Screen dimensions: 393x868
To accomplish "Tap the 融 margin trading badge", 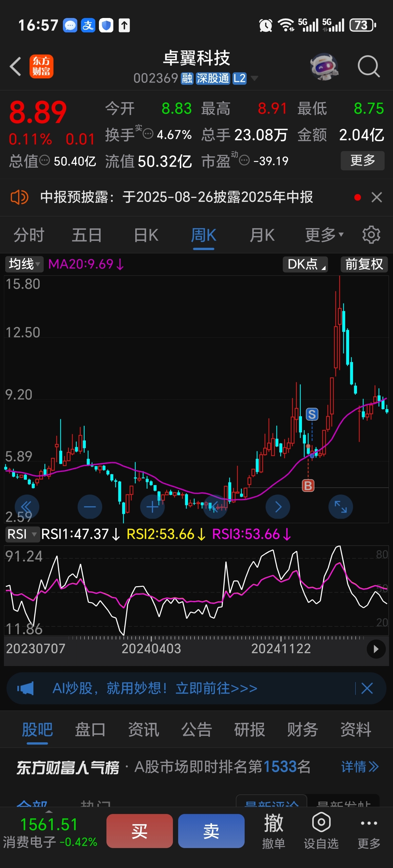I will 187,79.
